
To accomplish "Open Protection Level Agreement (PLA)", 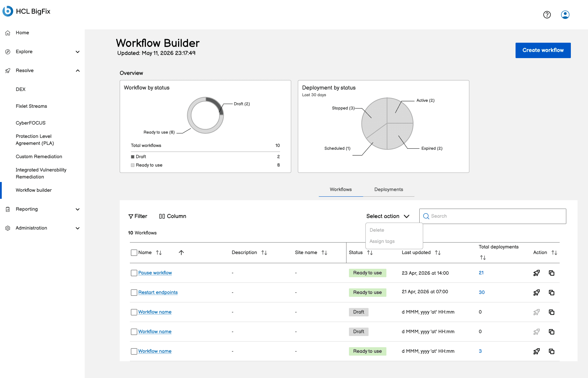I will point(35,140).
